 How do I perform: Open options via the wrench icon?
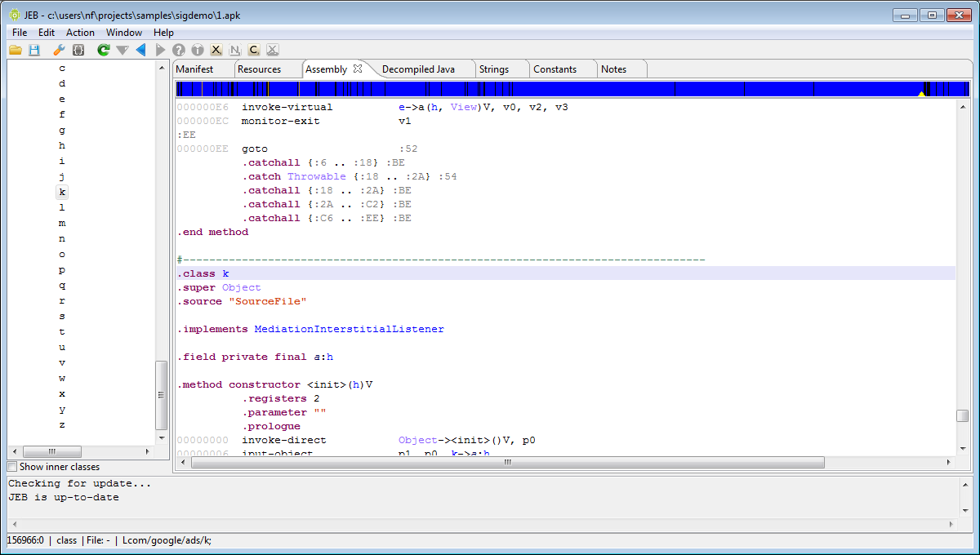(x=59, y=50)
